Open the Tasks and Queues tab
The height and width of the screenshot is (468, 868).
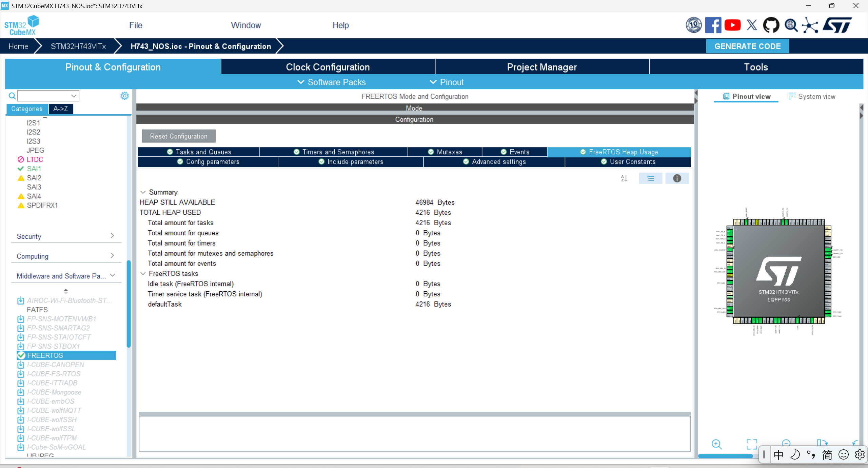199,152
